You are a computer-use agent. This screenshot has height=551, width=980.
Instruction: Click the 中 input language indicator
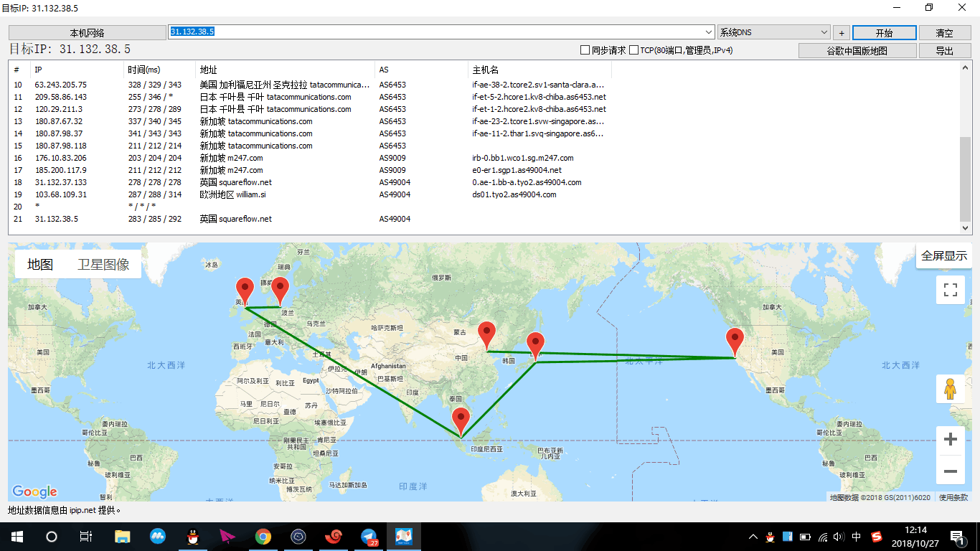coord(857,537)
